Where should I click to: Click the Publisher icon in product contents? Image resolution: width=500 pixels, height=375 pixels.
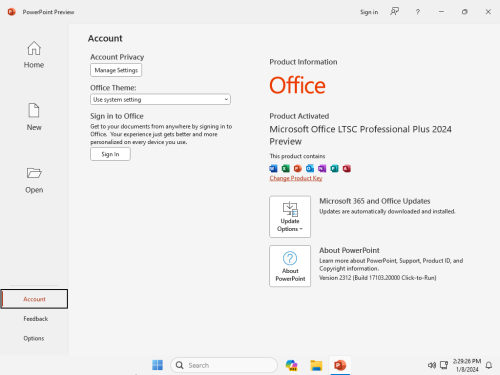[x=334, y=168]
